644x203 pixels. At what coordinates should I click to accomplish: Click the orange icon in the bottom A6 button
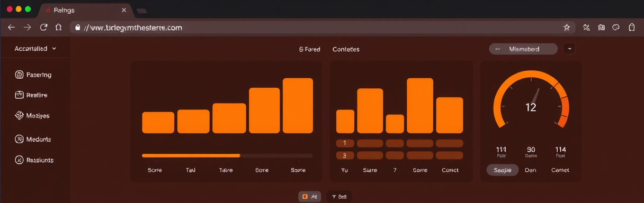(x=305, y=197)
